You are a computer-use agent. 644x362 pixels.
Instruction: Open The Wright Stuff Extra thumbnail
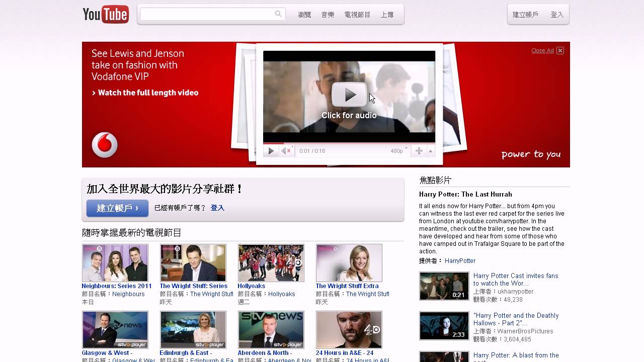pyautogui.click(x=349, y=263)
